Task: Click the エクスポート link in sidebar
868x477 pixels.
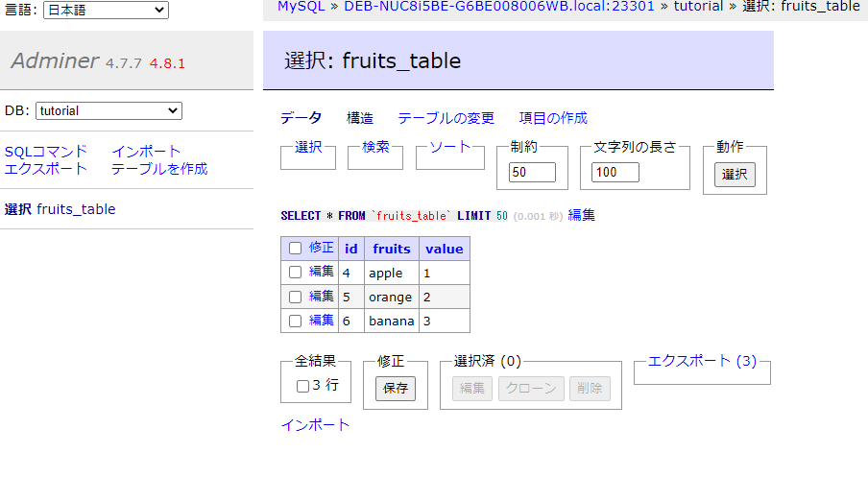Action: tap(46, 169)
